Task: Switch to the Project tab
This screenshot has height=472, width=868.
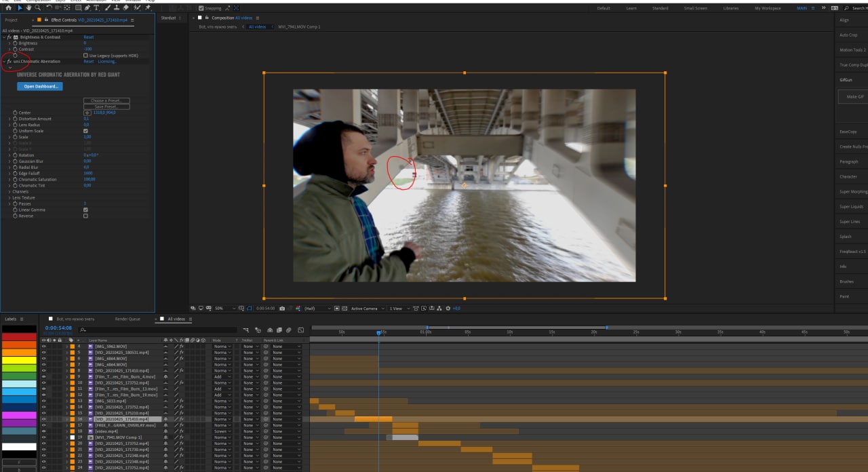Action: (x=12, y=20)
